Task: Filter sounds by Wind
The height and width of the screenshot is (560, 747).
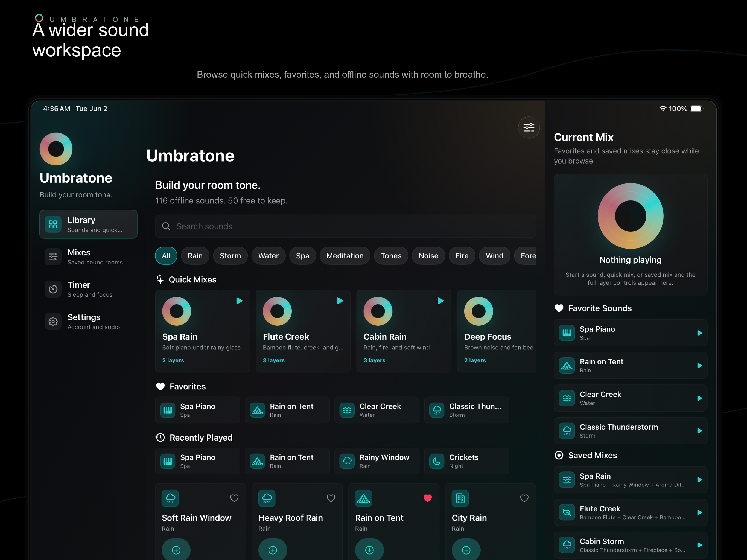Action: click(494, 256)
